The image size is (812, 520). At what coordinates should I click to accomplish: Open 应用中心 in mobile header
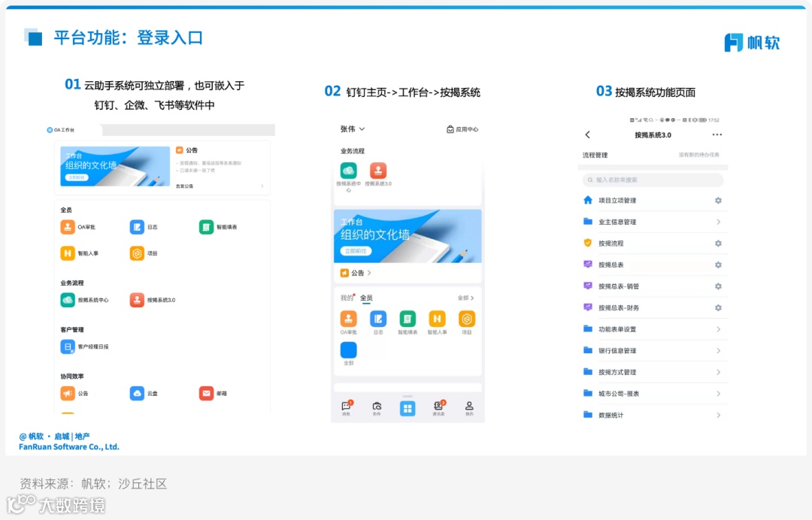[x=462, y=129]
